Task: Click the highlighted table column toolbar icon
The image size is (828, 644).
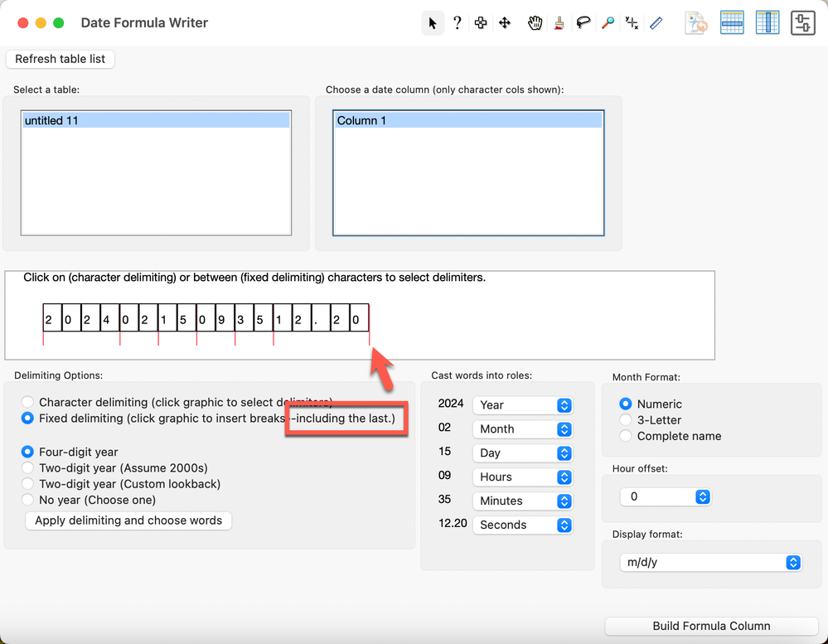Action: point(767,22)
